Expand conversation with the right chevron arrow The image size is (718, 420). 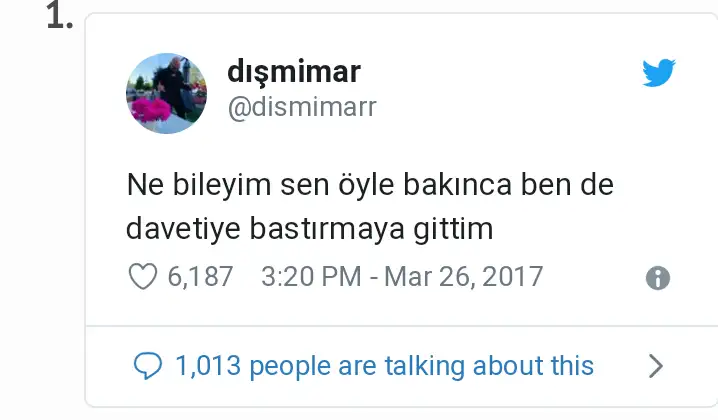coord(656,366)
